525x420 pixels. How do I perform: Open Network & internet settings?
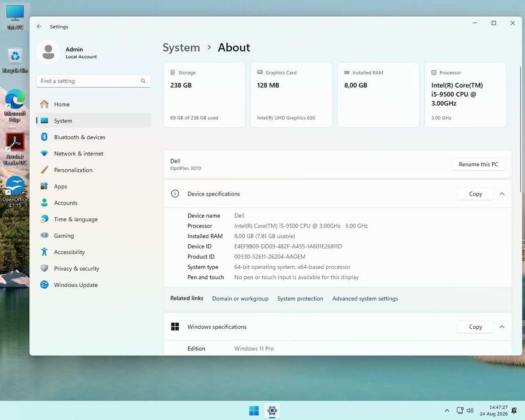pos(94,154)
